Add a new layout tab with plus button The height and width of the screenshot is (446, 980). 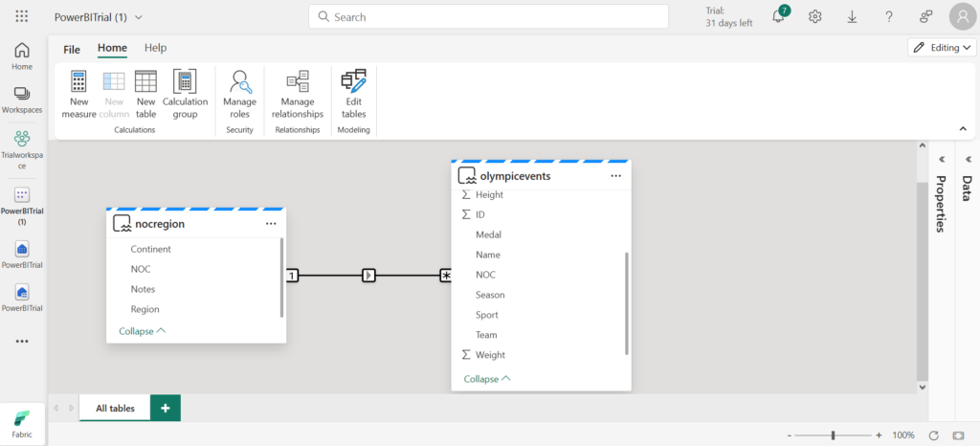(x=165, y=408)
